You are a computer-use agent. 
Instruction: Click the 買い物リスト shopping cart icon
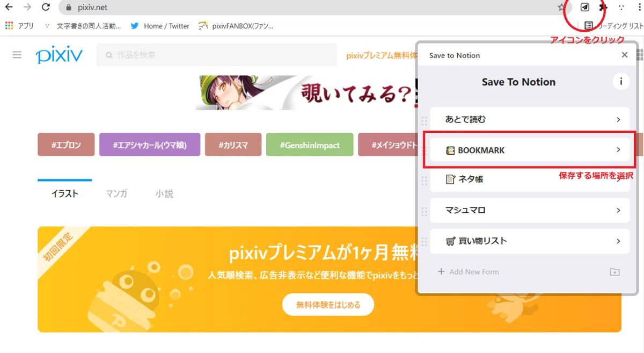(451, 241)
